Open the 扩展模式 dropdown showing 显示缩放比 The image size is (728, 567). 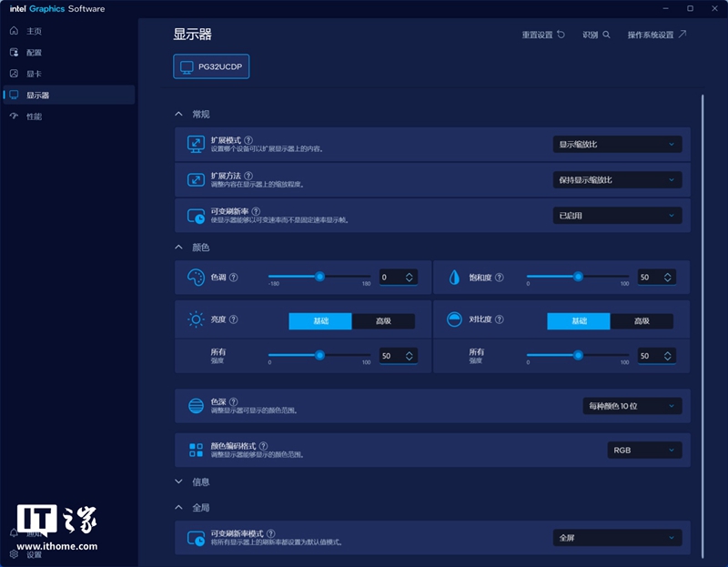pyautogui.click(x=617, y=145)
